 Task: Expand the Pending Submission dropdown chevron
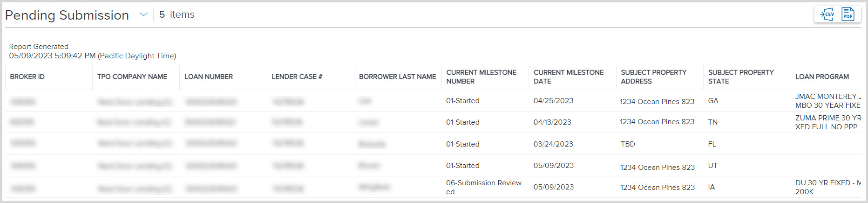pyautogui.click(x=143, y=14)
